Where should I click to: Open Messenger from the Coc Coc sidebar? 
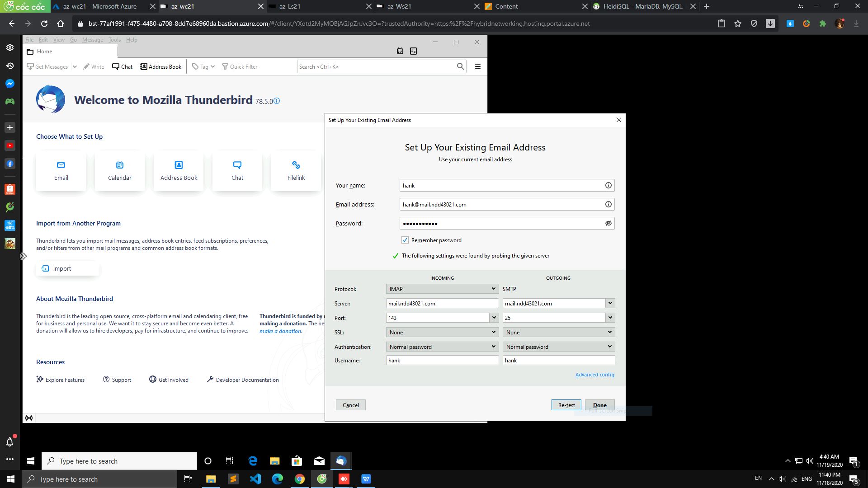(x=9, y=83)
